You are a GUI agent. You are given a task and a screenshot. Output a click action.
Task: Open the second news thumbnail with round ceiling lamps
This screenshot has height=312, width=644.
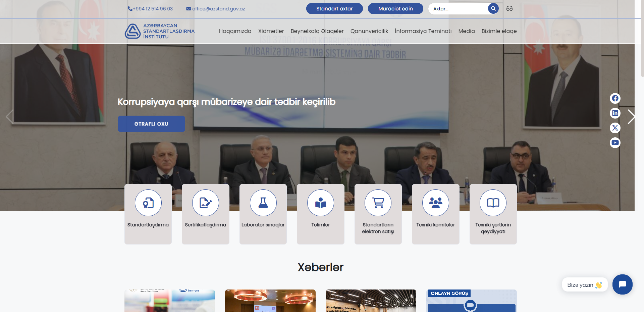(x=270, y=301)
